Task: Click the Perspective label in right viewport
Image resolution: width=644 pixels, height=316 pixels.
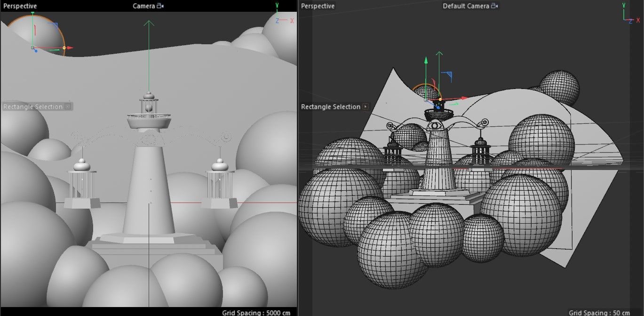Action: [318, 6]
